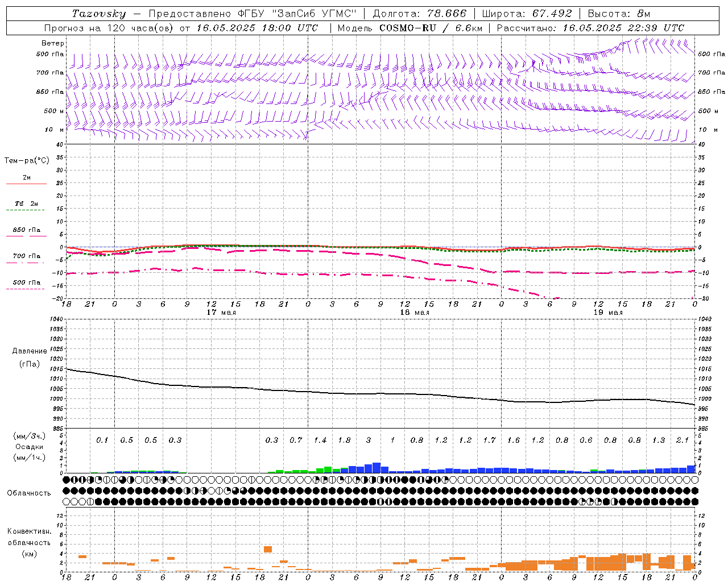Click the "Осадки" precipitation label
This screenshot has width=728, height=582.
pyautogui.click(x=30, y=447)
